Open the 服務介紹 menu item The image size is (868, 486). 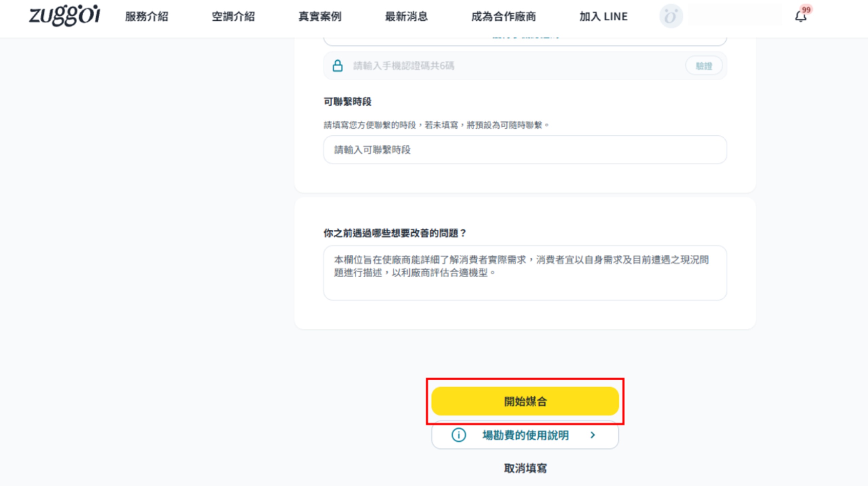[146, 16]
